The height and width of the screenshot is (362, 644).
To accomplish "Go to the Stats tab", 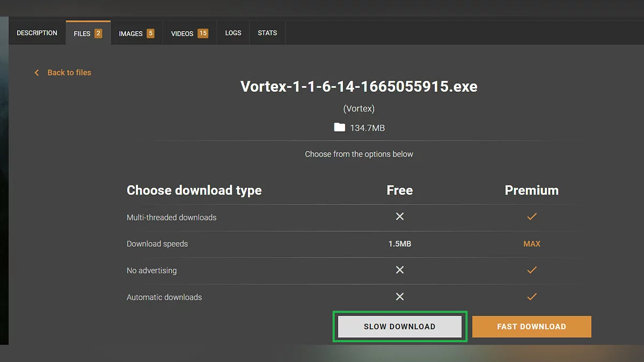I will point(267,33).
